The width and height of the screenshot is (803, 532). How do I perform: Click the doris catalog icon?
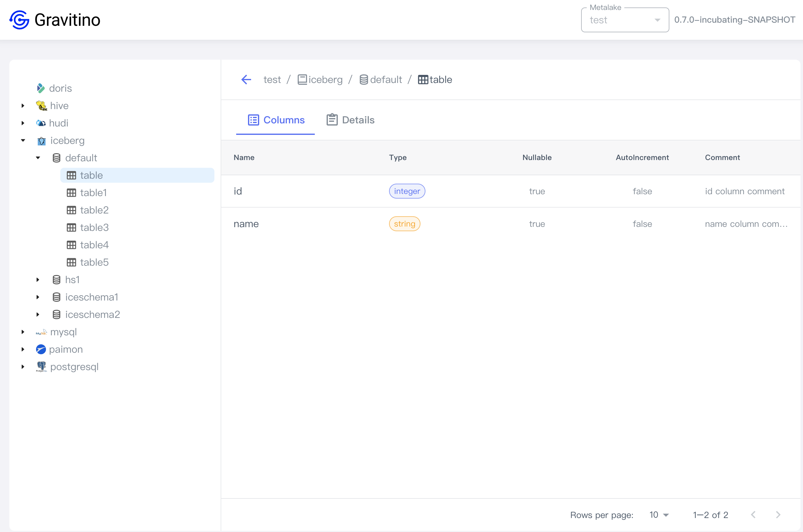(x=41, y=88)
